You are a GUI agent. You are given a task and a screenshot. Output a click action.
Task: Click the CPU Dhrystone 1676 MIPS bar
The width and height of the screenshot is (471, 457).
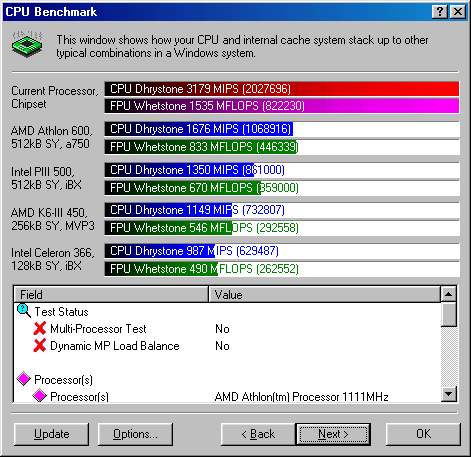pyautogui.click(x=282, y=129)
